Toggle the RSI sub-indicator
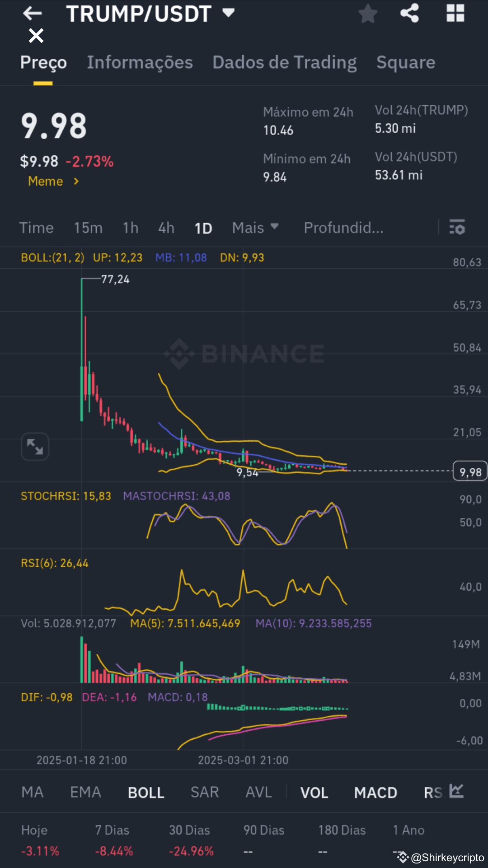This screenshot has height=868, width=488. 433,793
